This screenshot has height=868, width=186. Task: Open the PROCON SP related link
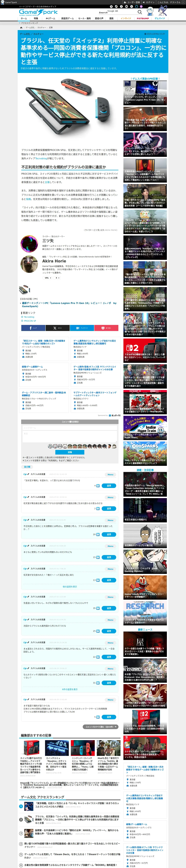(30, 321)
